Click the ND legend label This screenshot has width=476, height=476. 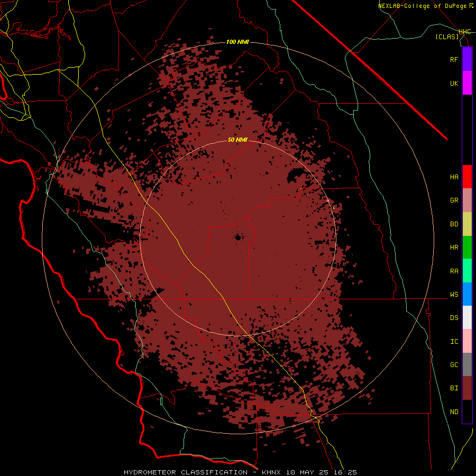454,412
